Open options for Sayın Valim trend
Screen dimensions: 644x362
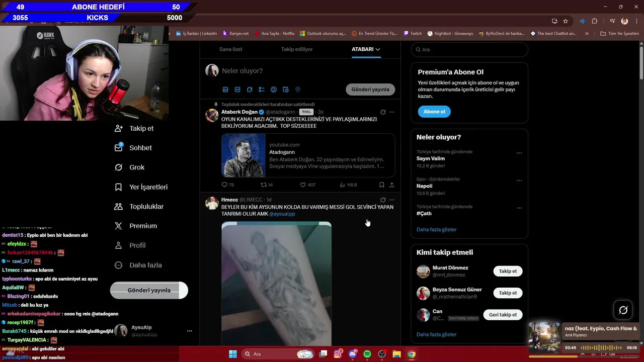coord(519,153)
